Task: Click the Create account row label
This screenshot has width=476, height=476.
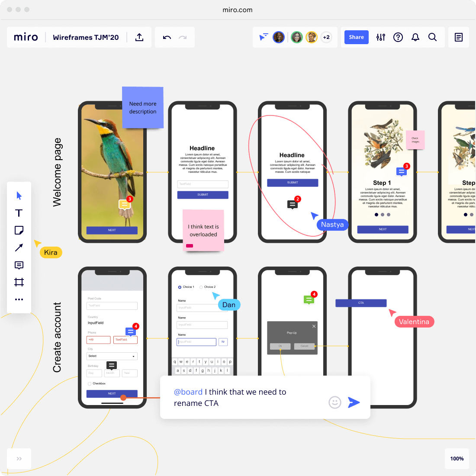Action: coord(57,337)
